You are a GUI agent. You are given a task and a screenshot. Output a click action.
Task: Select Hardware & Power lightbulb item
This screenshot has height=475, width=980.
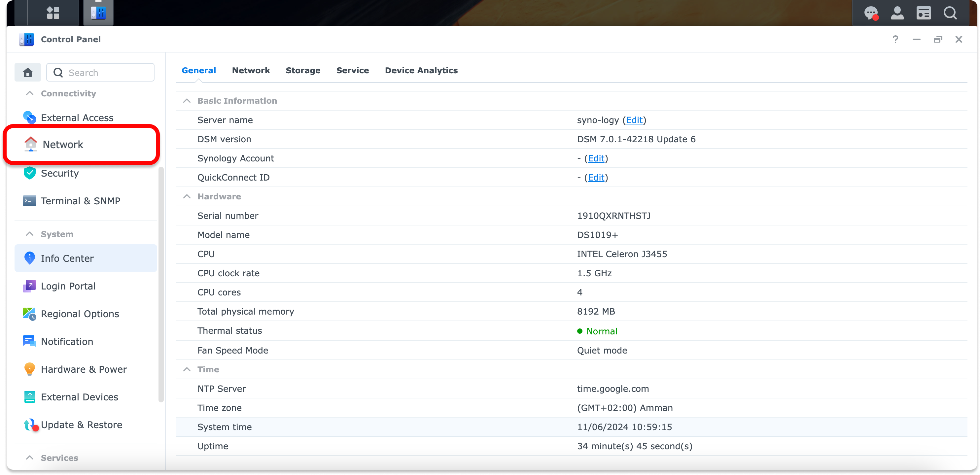pyautogui.click(x=84, y=369)
